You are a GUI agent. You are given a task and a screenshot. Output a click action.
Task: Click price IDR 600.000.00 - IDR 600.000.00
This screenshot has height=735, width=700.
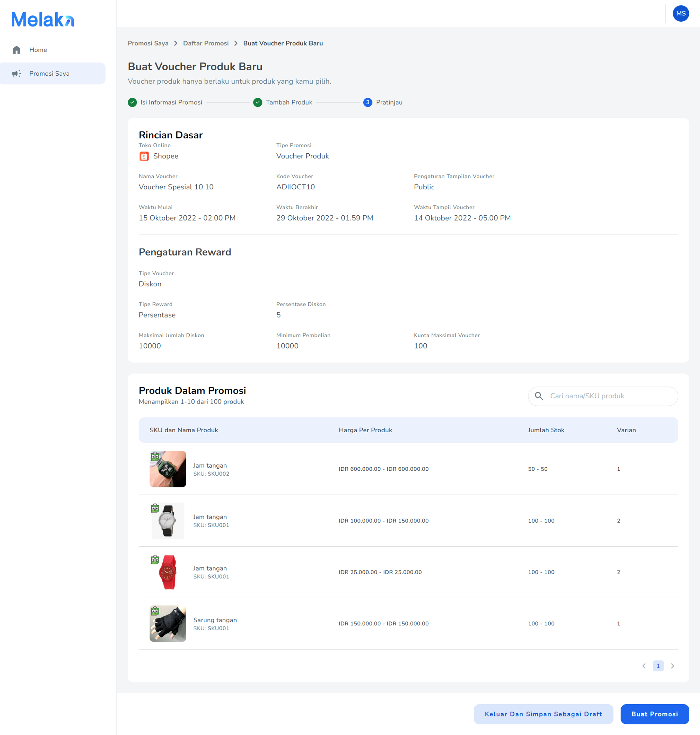tap(384, 469)
